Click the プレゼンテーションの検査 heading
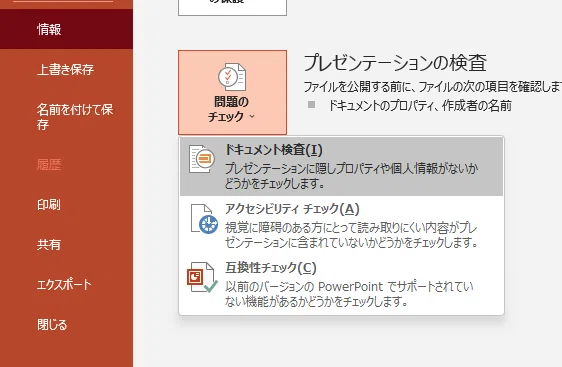This screenshot has height=367, width=562. [395, 63]
